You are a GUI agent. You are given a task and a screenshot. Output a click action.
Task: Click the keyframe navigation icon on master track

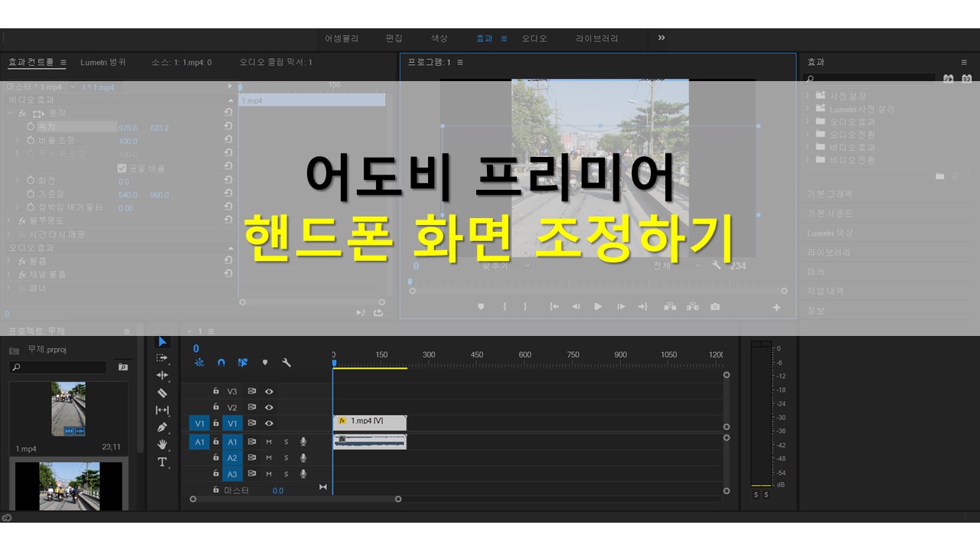point(322,487)
